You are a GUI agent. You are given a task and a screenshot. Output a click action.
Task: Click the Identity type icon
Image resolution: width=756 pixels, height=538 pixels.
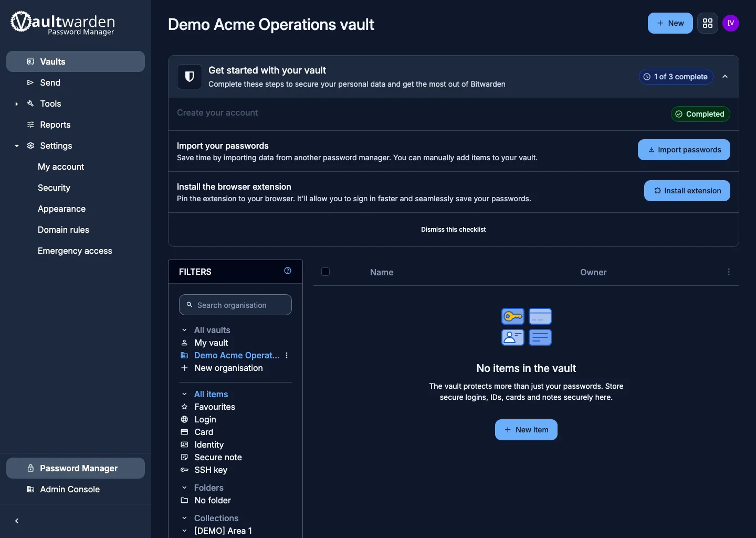coord(184,444)
